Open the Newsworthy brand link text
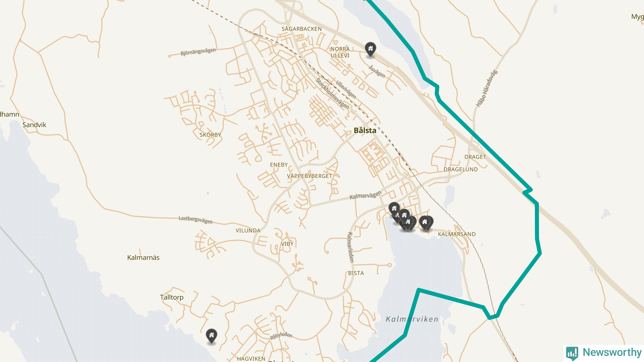The width and height of the screenshot is (644, 362). point(612,352)
